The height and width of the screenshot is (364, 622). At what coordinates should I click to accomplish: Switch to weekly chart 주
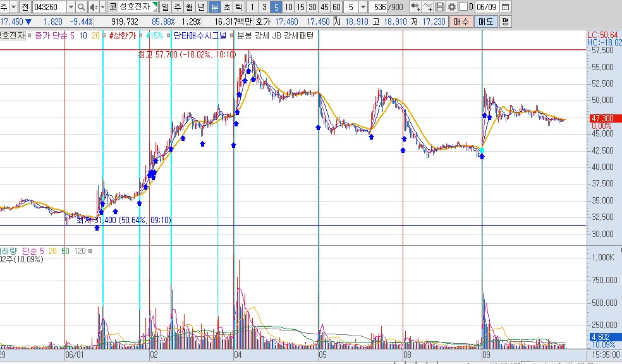coord(178,7)
